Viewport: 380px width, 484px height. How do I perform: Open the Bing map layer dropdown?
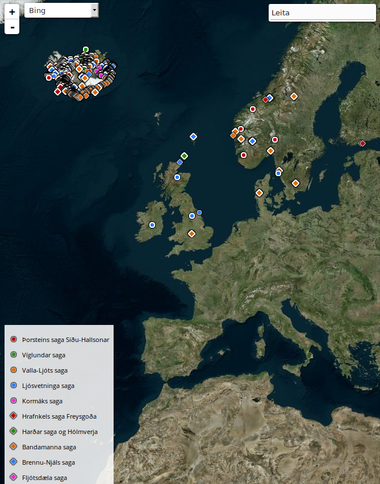click(61, 11)
